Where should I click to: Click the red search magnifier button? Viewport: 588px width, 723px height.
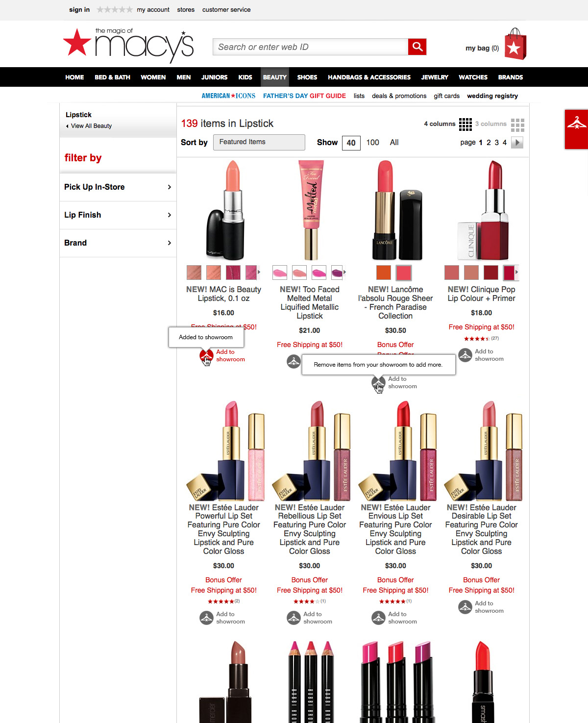pyautogui.click(x=417, y=47)
